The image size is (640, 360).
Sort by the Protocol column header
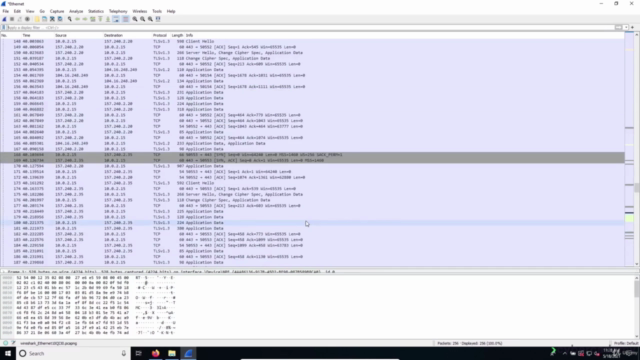(x=162, y=36)
